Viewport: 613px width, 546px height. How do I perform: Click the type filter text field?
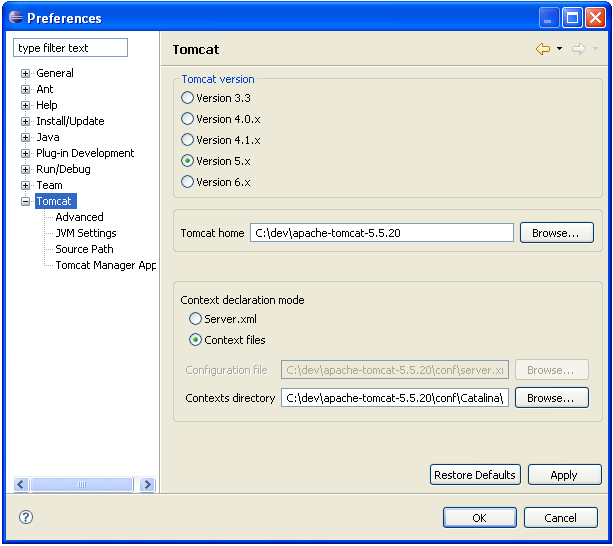(70, 48)
